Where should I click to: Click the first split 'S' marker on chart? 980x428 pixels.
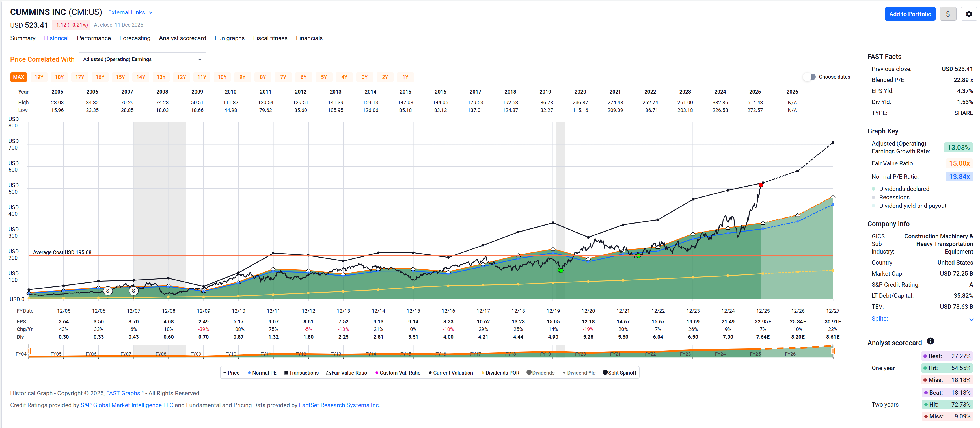coord(108,291)
